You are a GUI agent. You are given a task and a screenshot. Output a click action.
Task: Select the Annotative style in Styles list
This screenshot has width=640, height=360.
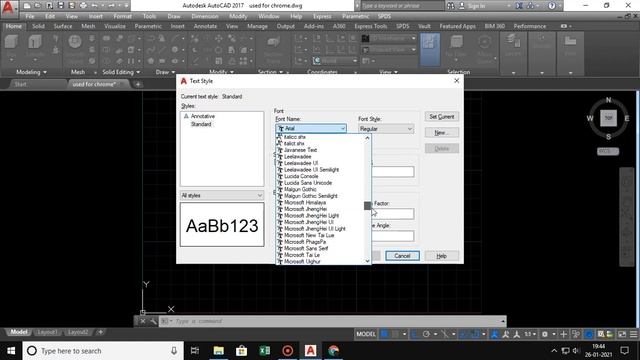202,116
